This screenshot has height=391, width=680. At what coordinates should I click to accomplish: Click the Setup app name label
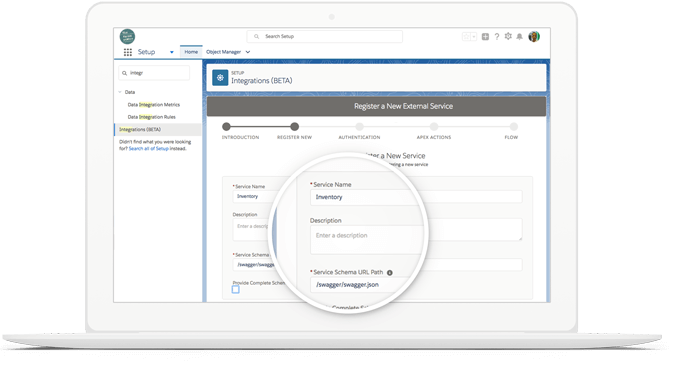[x=146, y=52]
